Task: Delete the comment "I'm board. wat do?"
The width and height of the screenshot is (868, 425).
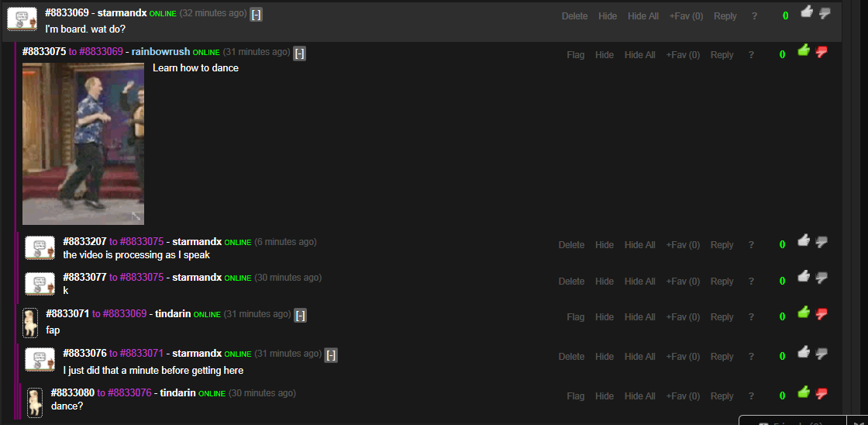Action: [574, 16]
